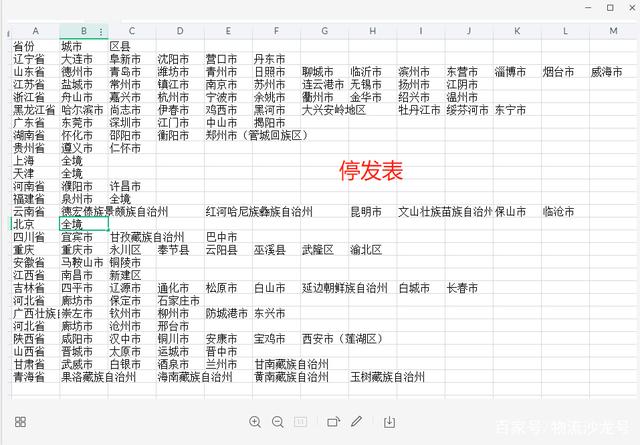Viewport: 640px width, 445px height.
Task: Select the 西安市（莲湖区）cell
Action: (x=342, y=338)
